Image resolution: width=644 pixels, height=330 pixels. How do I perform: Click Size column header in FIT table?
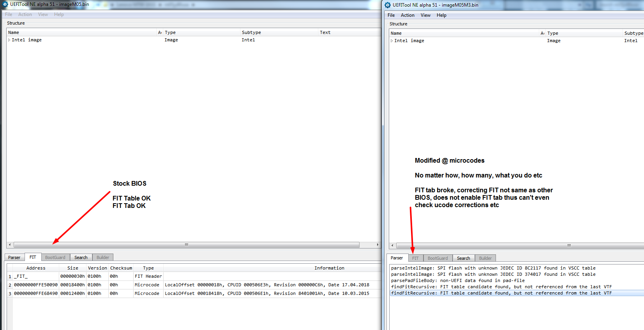[72, 268]
